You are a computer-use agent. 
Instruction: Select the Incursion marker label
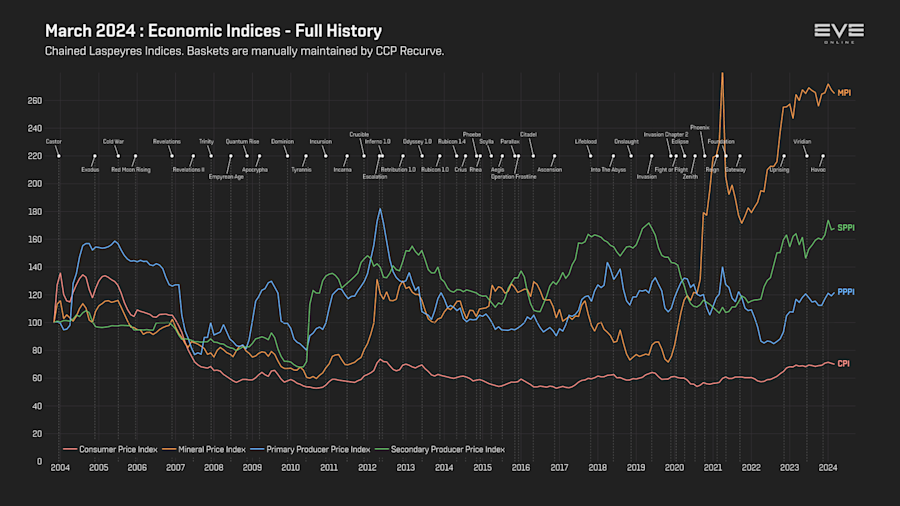(320, 142)
